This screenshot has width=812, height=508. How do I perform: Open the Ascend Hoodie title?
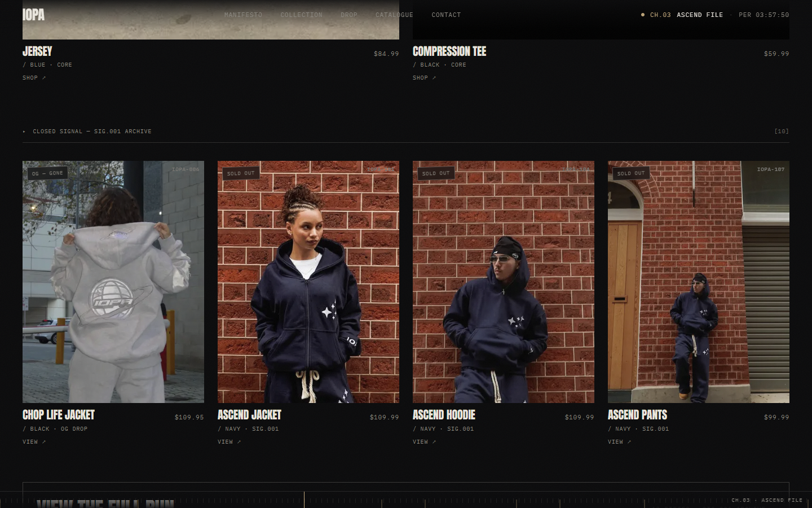pos(444,415)
